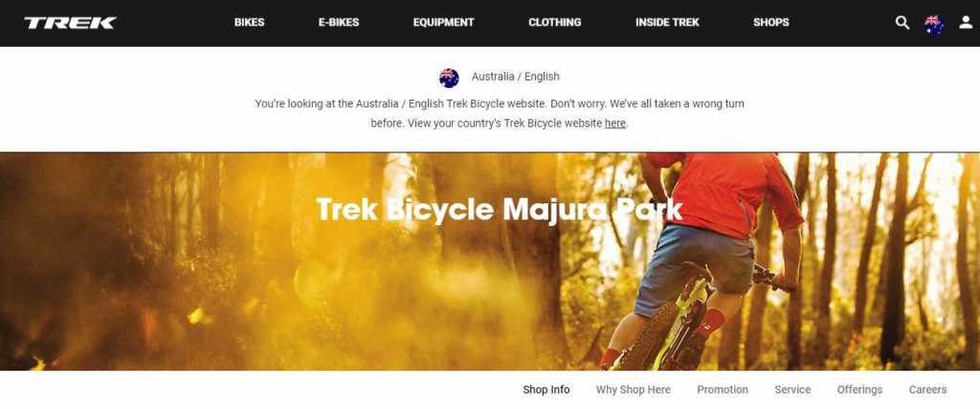View the Offerings section tab

point(859,390)
